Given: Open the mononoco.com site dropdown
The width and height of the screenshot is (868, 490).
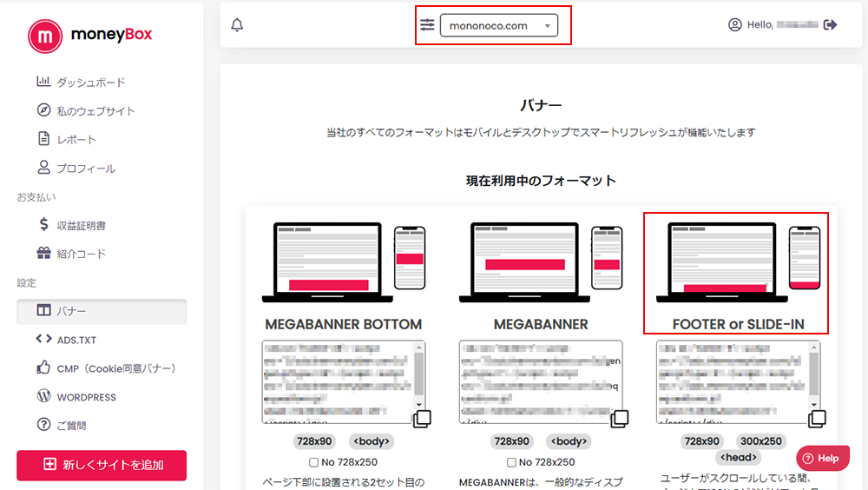Looking at the screenshot, I should coord(499,26).
